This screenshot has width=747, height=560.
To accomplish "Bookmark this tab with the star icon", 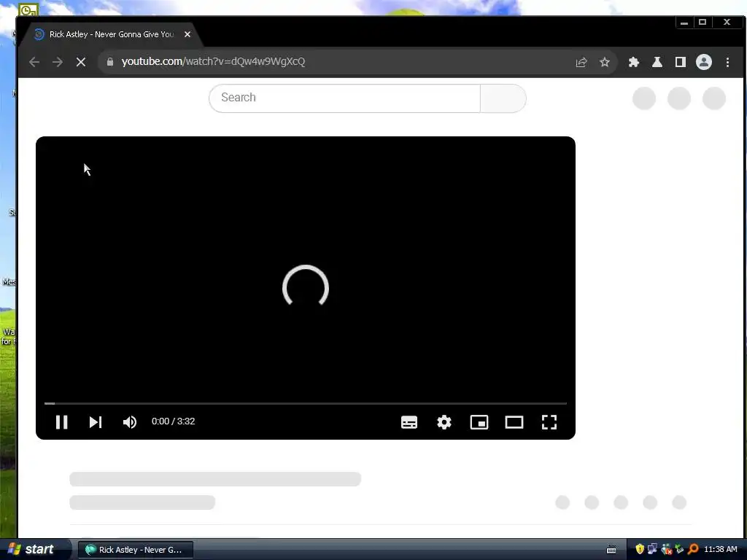I will (605, 62).
